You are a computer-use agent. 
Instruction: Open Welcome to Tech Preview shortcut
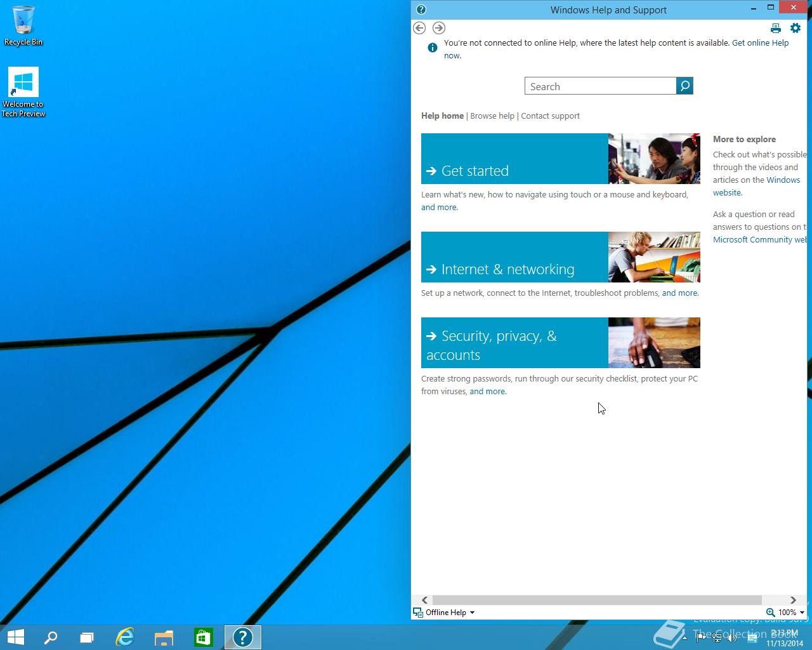(23, 92)
